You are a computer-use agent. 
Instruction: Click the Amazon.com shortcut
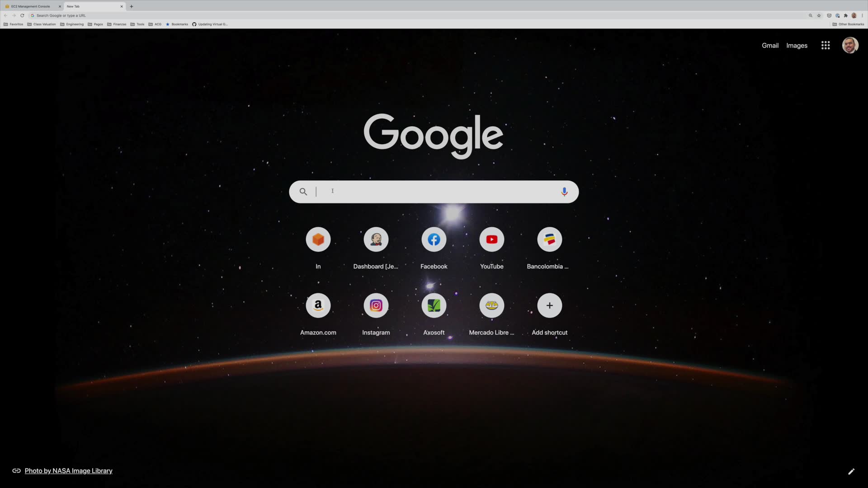pyautogui.click(x=318, y=306)
